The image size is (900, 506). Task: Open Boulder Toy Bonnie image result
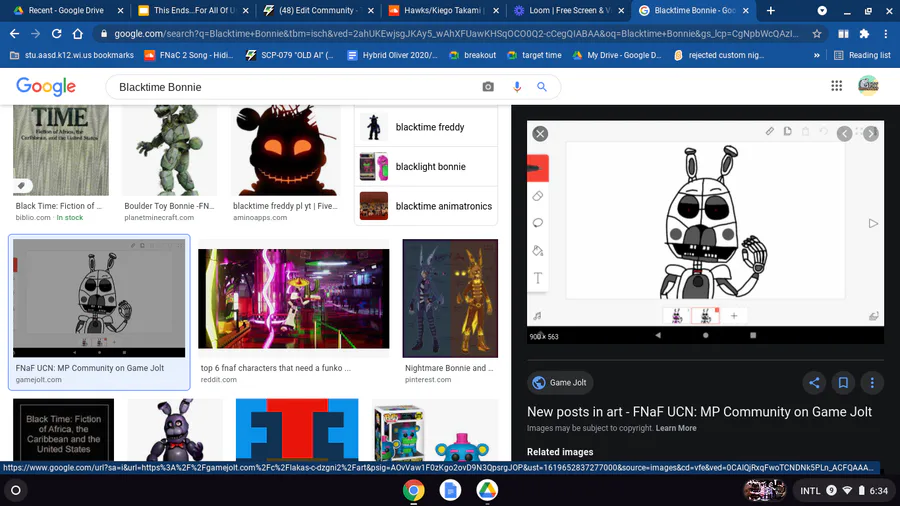pyautogui.click(x=169, y=150)
